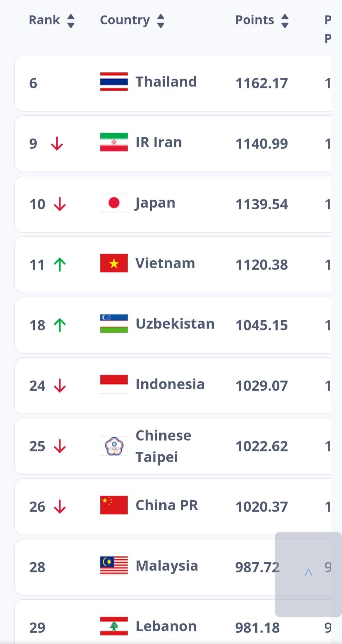Click the Uzbekistan flag icon

coord(114,324)
